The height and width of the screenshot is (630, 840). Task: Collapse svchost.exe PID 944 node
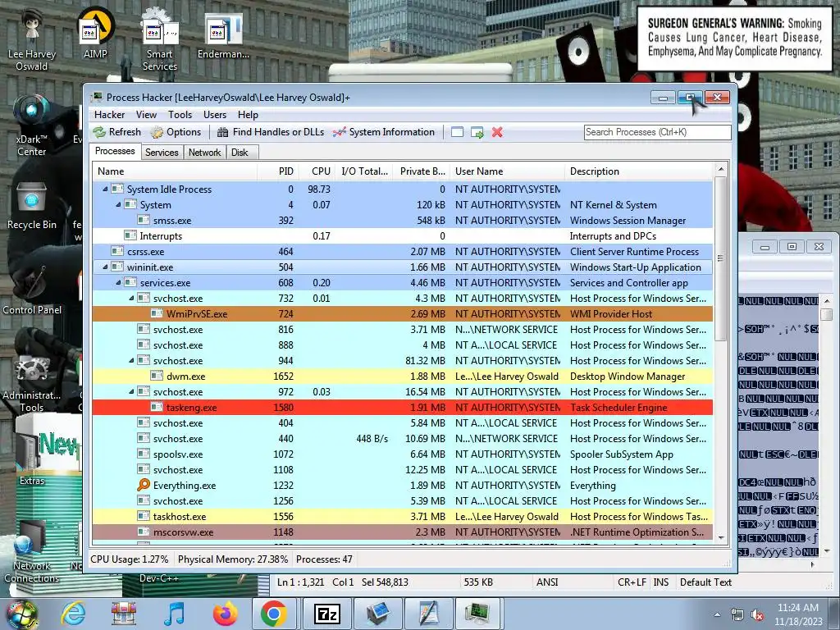pos(131,361)
